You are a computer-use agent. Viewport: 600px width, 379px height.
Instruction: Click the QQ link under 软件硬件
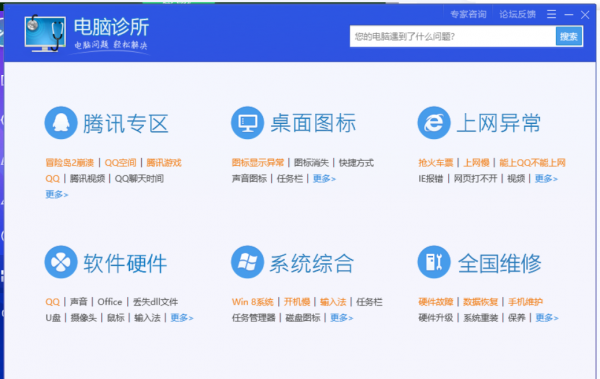[52, 302]
